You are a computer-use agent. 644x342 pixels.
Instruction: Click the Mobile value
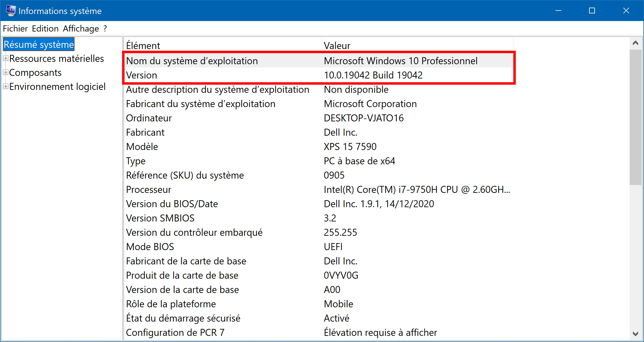click(x=338, y=304)
